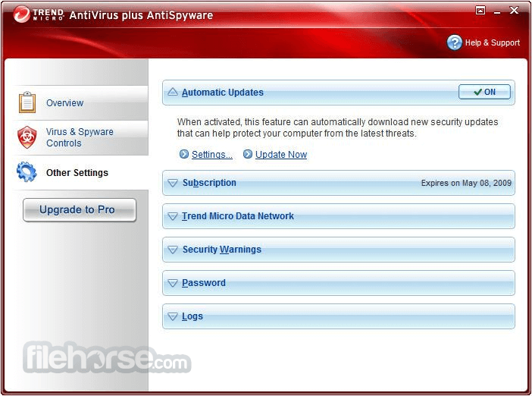Collapse the Automatic Updates triangle

pos(173,92)
